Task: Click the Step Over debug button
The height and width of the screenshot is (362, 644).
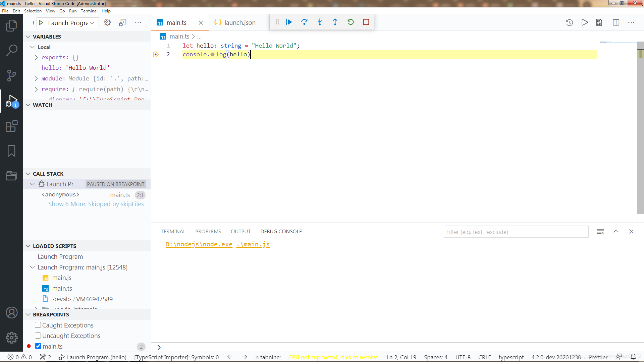Action: [x=304, y=22]
